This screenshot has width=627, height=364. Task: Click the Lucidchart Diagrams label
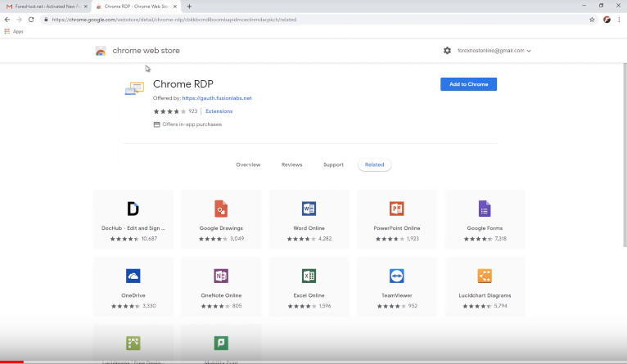[x=485, y=295]
